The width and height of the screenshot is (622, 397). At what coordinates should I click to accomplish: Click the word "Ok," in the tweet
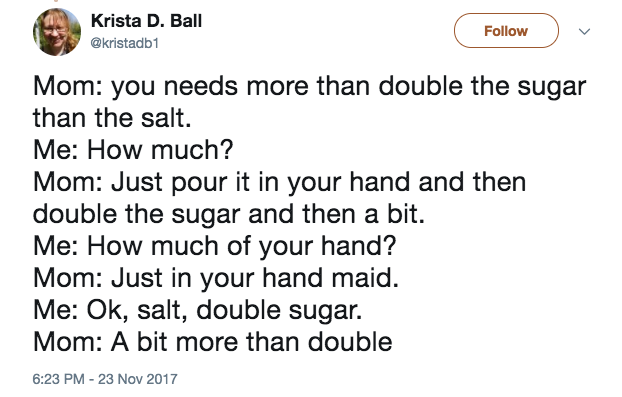point(108,310)
